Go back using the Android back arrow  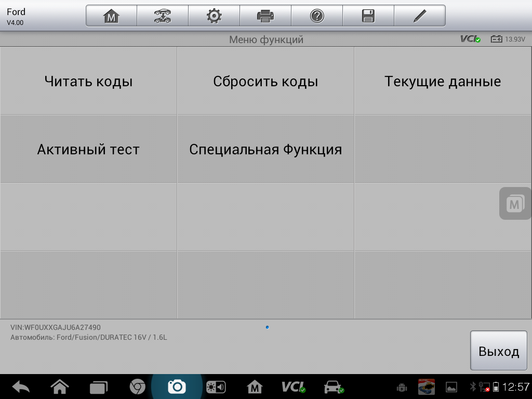(21, 387)
